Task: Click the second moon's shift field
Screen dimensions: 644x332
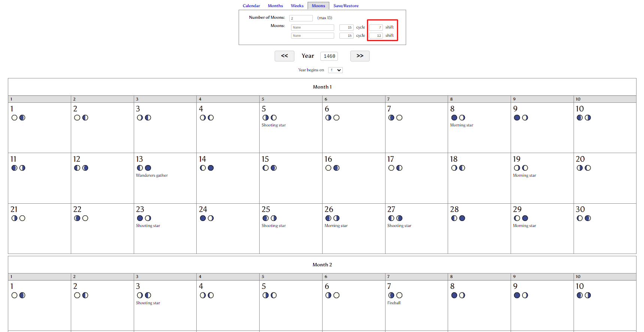Action: point(376,36)
